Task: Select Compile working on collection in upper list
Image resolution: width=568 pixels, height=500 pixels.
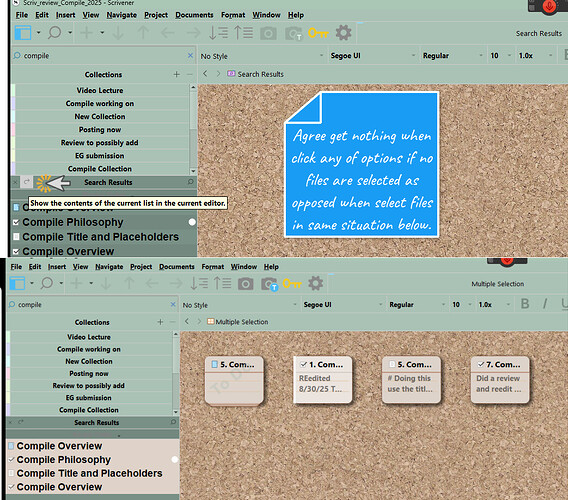Action: coord(100,104)
